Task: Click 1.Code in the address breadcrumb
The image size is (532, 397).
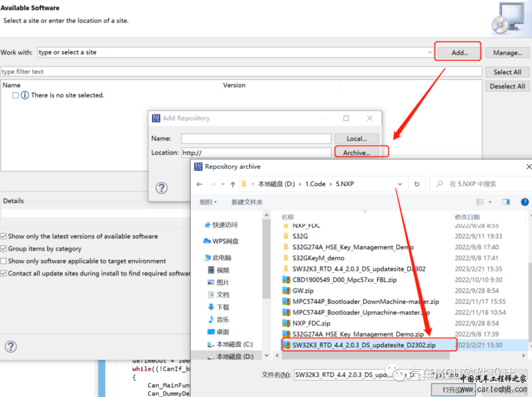Action: pos(315,184)
